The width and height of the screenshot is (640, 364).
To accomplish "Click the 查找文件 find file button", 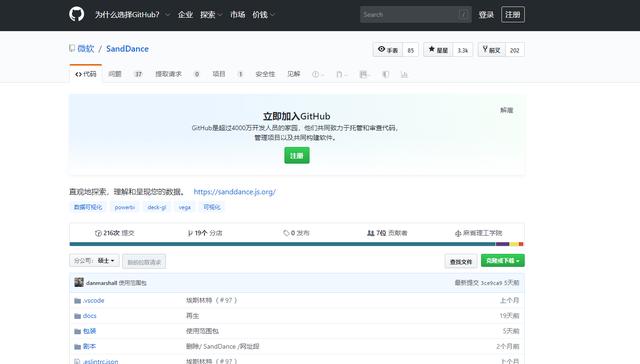I will 461,262.
